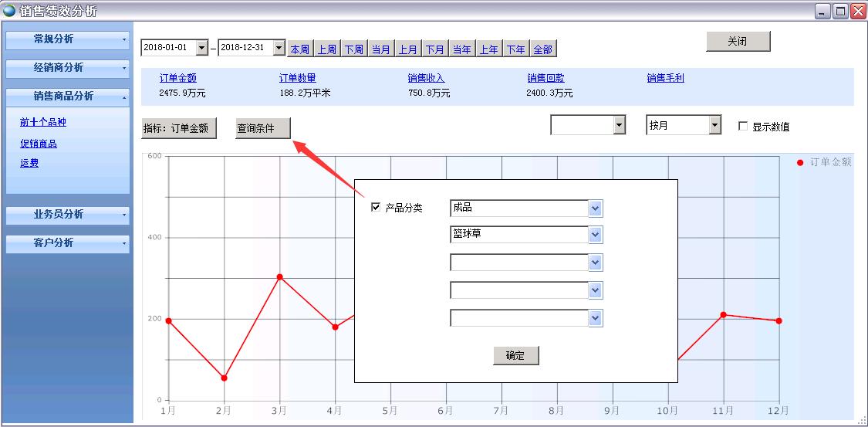The height and width of the screenshot is (427, 868).
Task: Select the 全部 date range shortcut
Action: [542, 49]
